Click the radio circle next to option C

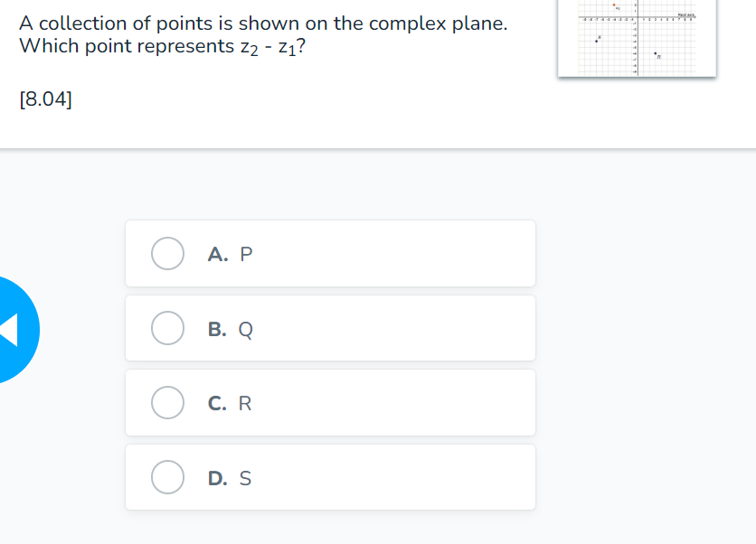point(167,402)
